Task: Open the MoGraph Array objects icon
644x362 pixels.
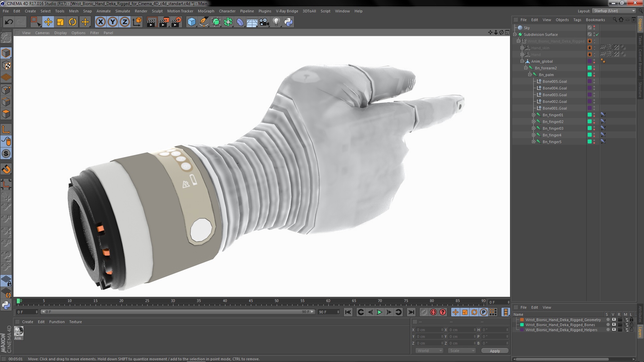Action: point(228,22)
